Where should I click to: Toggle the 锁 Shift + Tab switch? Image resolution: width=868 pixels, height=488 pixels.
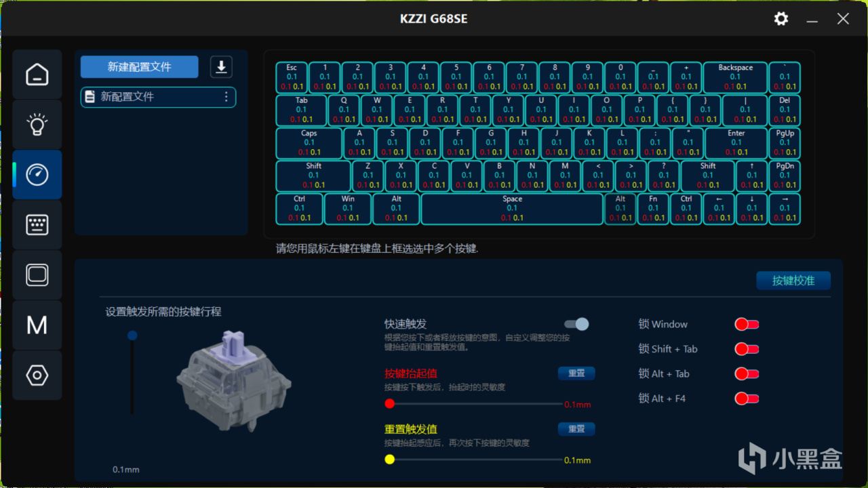[747, 349]
